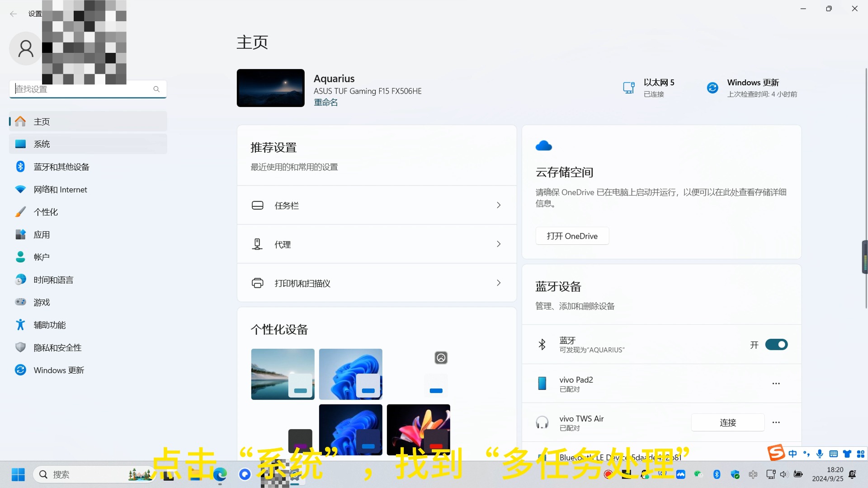Click the battery icon in the system tray

tap(798, 474)
